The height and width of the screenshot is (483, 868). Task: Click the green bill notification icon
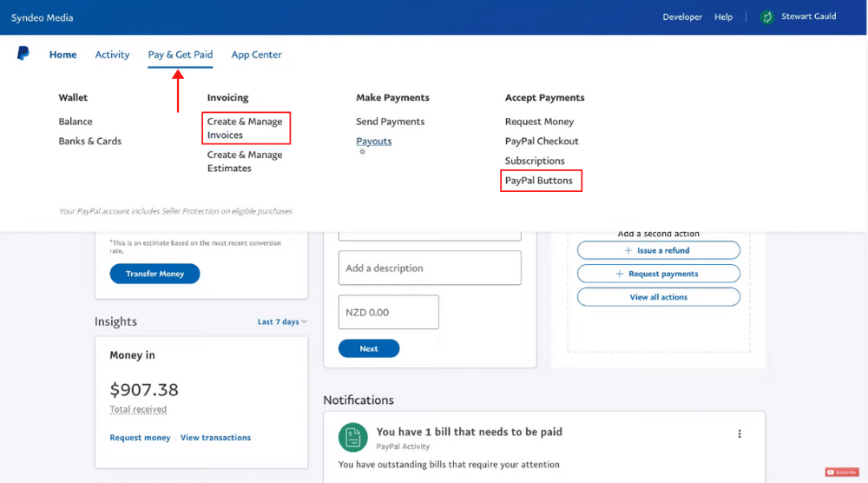coord(353,438)
